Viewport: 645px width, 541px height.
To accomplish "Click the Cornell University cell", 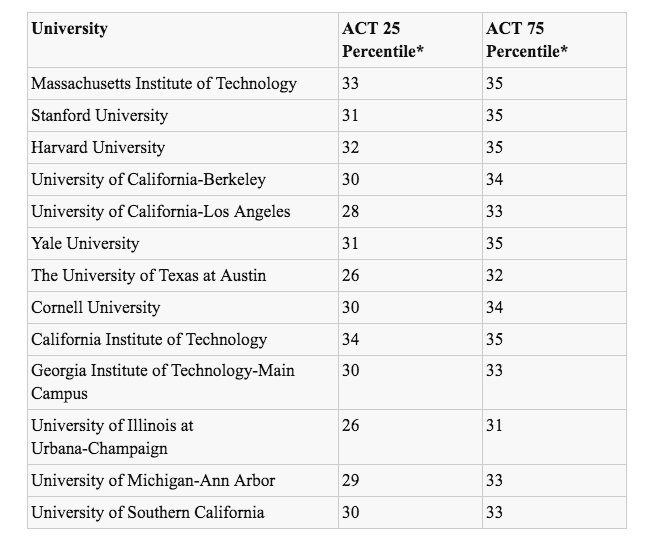I will coord(95,308).
